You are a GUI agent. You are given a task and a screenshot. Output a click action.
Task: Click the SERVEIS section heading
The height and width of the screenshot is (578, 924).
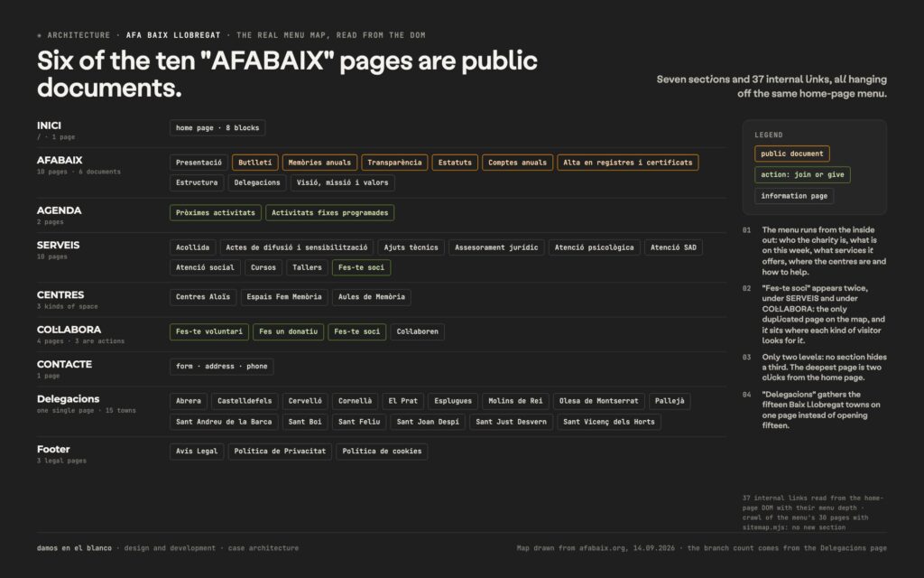(x=58, y=246)
